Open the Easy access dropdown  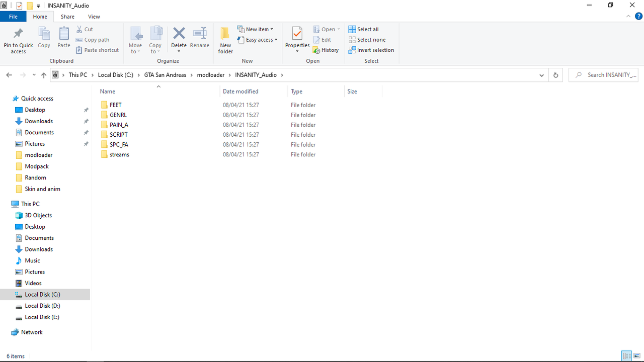click(x=257, y=40)
